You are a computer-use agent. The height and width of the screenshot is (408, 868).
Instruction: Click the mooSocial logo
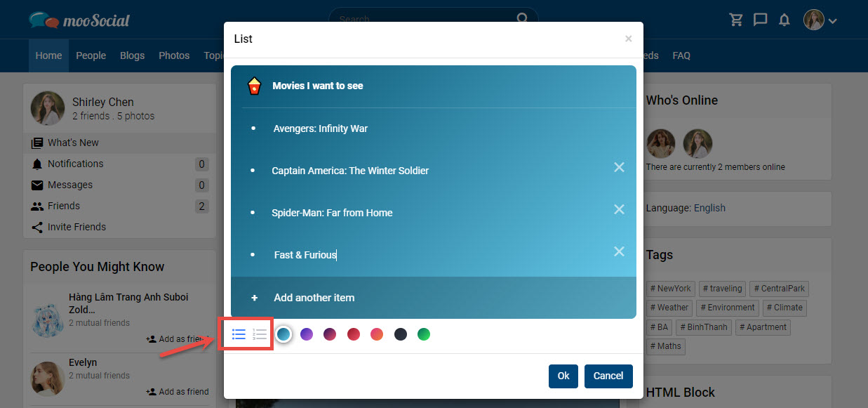tap(79, 20)
